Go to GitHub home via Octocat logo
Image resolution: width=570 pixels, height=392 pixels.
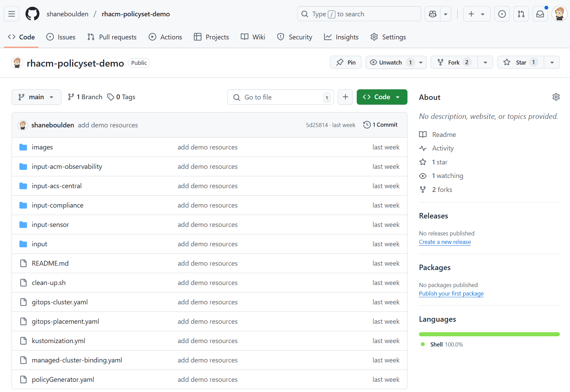[x=32, y=14]
